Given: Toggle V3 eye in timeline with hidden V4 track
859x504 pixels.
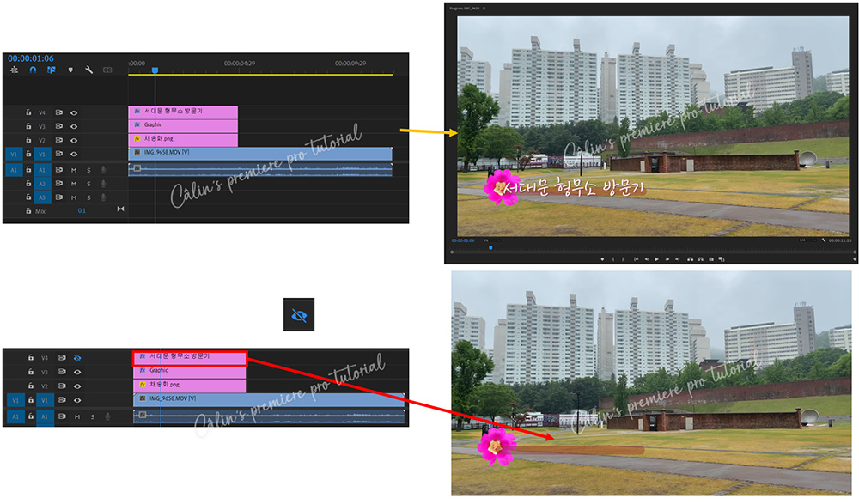Looking at the screenshot, I should tap(77, 372).
